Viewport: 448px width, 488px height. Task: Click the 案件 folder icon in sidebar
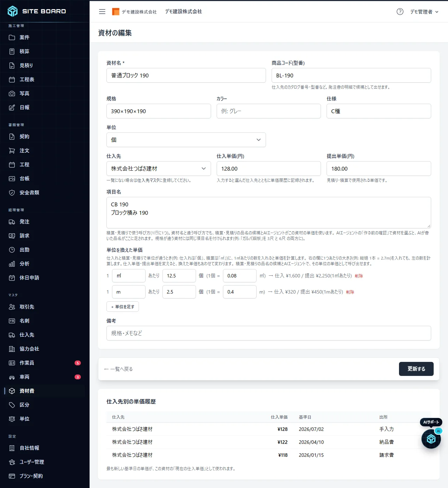coord(12,37)
